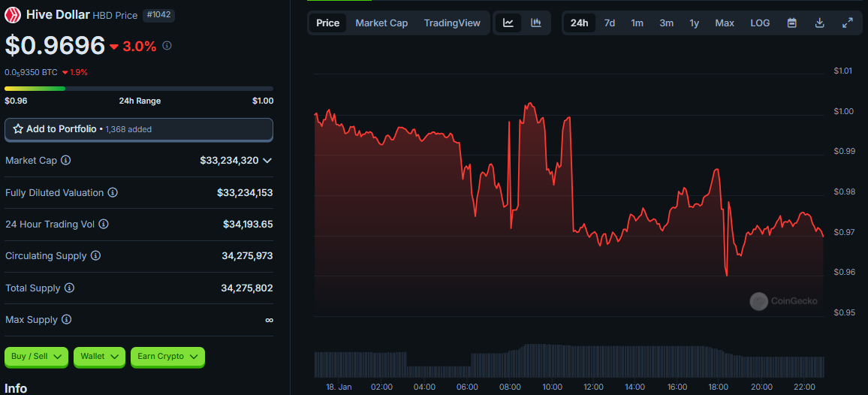
Task: Click the $0.9696 current price
Action: 55,45
